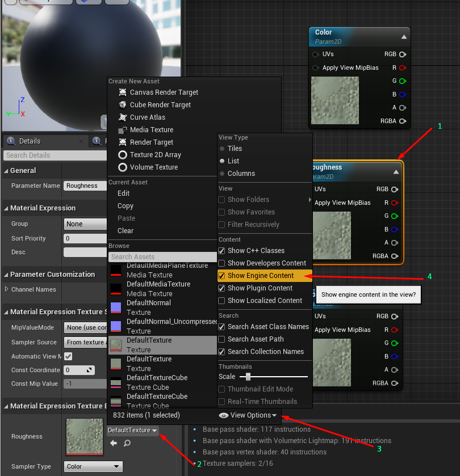This screenshot has width=460, height=476.
Task: Toggle Show Plugin Content checkbox
Action: click(x=222, y=288)
